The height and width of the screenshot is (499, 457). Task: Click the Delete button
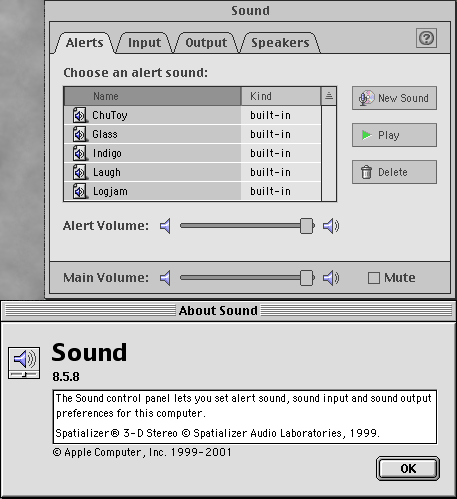pyautogui.click(x=394, y=172)
